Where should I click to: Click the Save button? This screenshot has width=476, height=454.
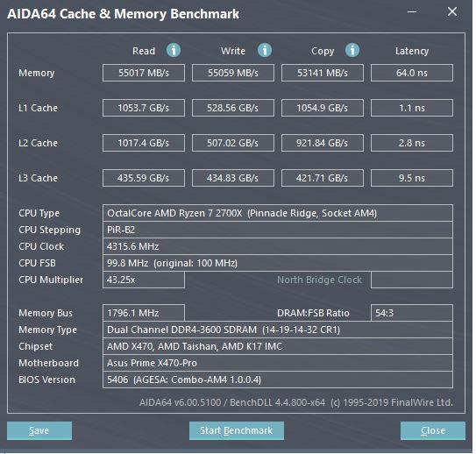click(x=39, y=430)
